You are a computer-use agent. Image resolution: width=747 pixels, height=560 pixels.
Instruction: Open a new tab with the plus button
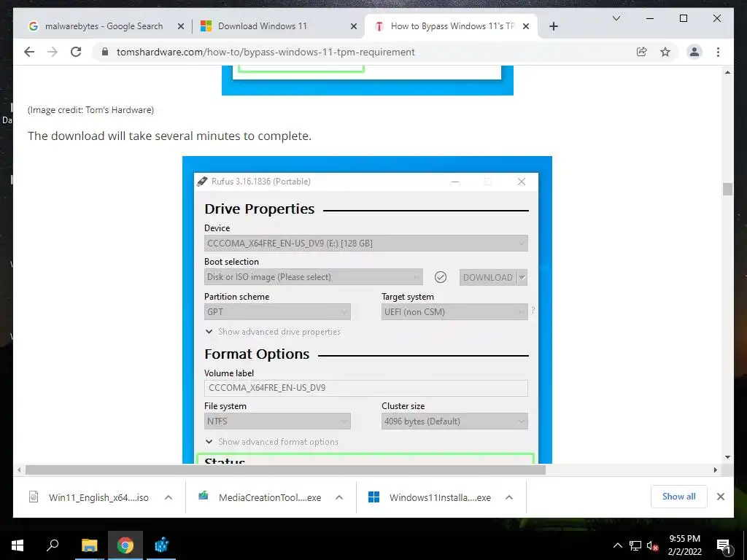pyautogui.click(x=553, y=26)
